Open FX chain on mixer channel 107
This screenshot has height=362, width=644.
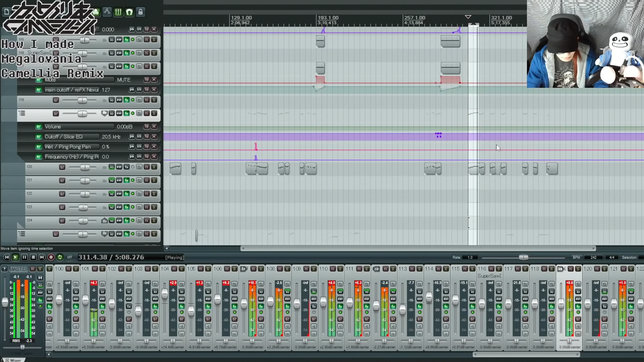coord(261,306)
